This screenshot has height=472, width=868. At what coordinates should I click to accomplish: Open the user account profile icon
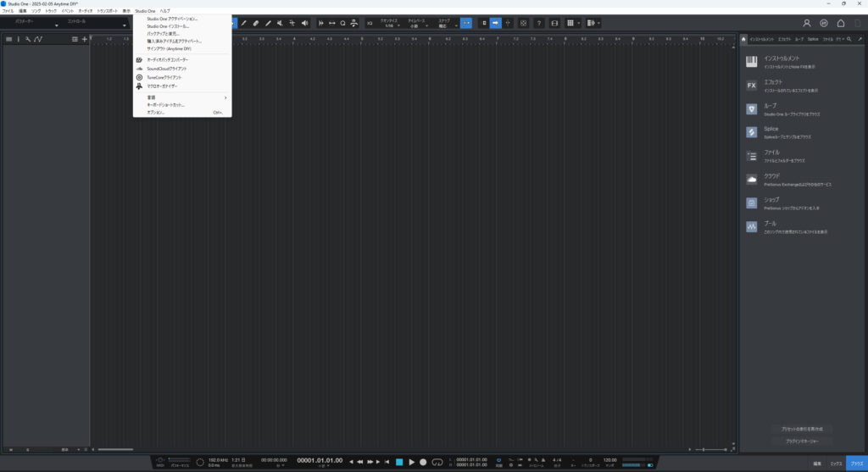coord(807,23)
